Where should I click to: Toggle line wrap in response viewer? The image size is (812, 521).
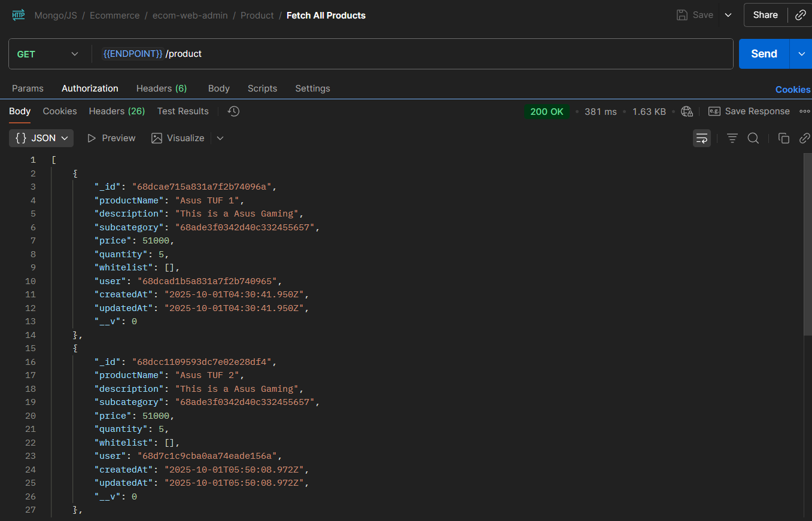tap(702, 138)
